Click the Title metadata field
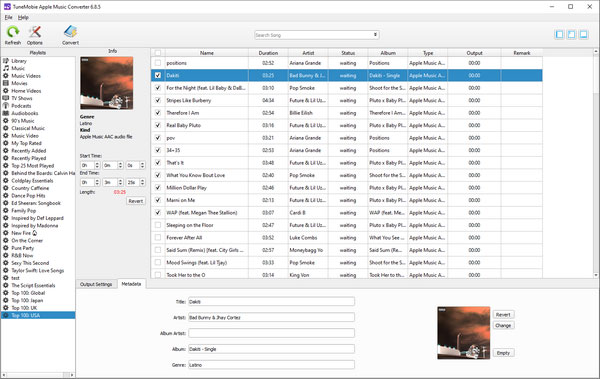Viewport: 600px width, 379px height. pos(272,302)
